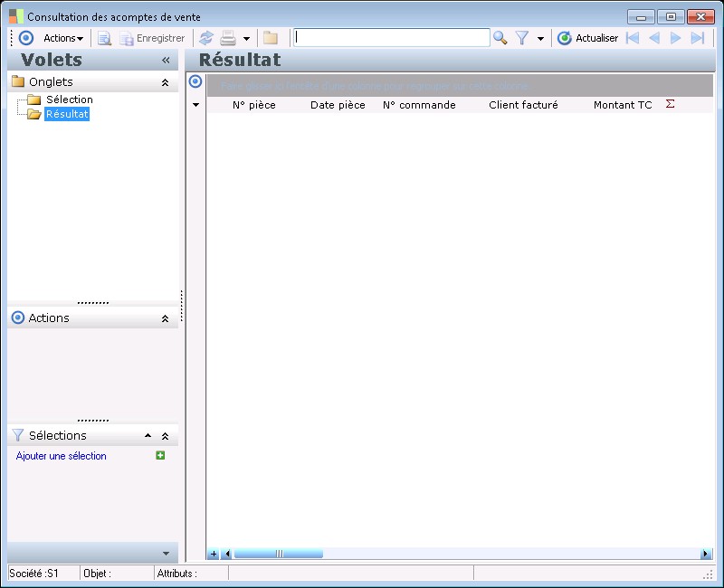The image size is (724, 588).
Task: Click the Sélections funnel icon
Action: tap(18, 435)
